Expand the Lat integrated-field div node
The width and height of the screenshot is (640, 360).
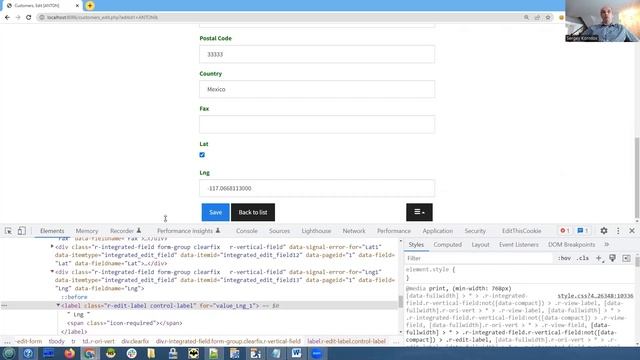point(52,247)
